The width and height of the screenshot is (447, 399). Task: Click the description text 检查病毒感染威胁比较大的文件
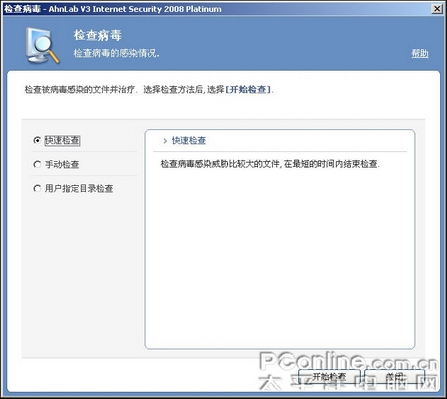221,164
